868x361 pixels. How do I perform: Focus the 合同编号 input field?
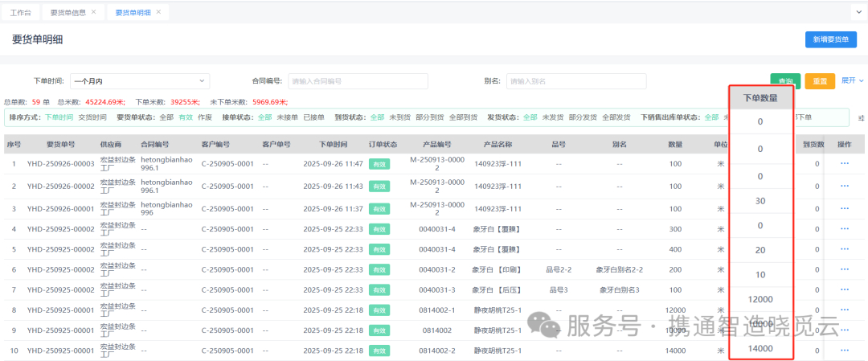coord(358,81)
